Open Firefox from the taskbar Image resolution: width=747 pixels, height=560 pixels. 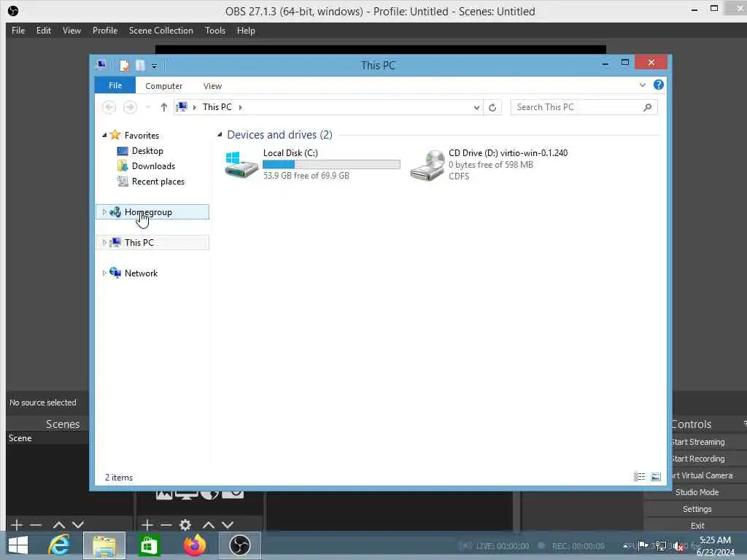point(195,545)
